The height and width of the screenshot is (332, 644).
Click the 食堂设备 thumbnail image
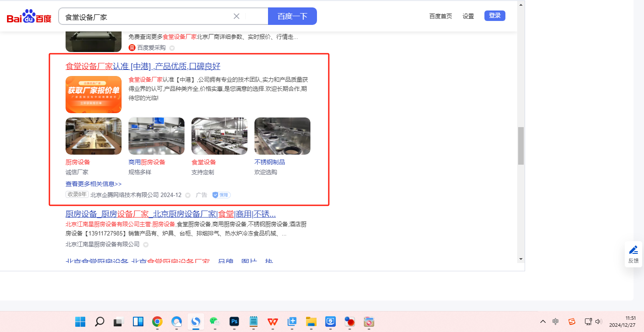219,136
